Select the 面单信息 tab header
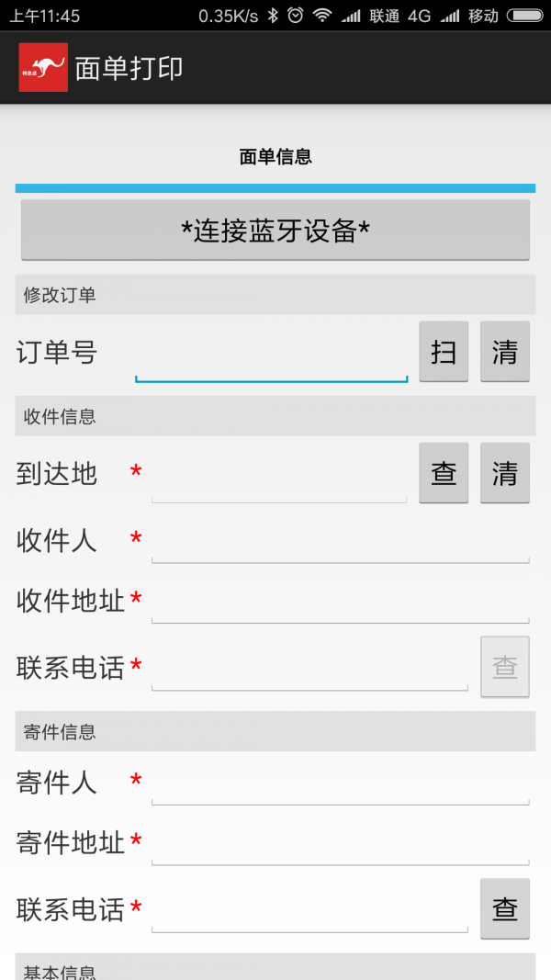 (x=275, y=156)
